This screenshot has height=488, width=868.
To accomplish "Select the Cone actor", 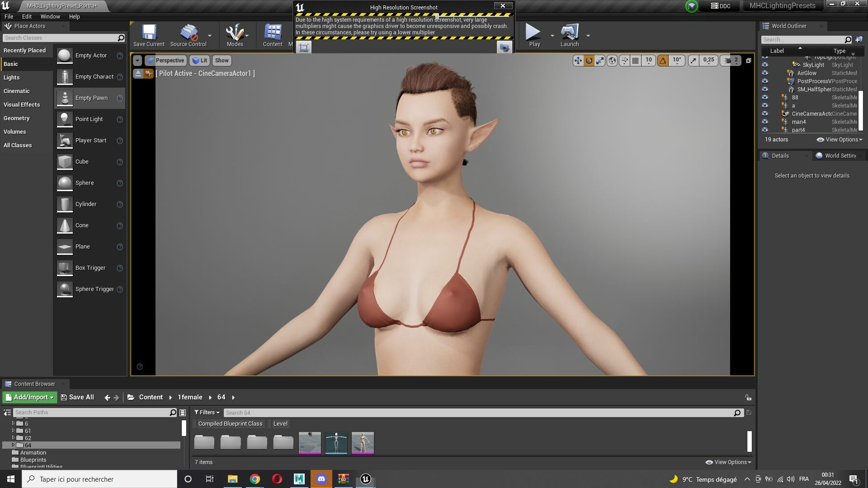I will (90, 225).
